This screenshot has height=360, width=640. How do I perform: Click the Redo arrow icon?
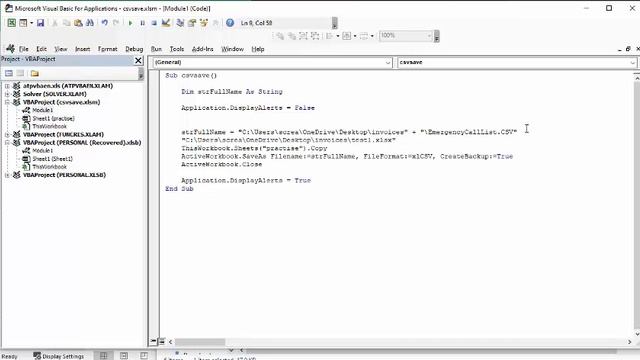(x=116, y=23)
